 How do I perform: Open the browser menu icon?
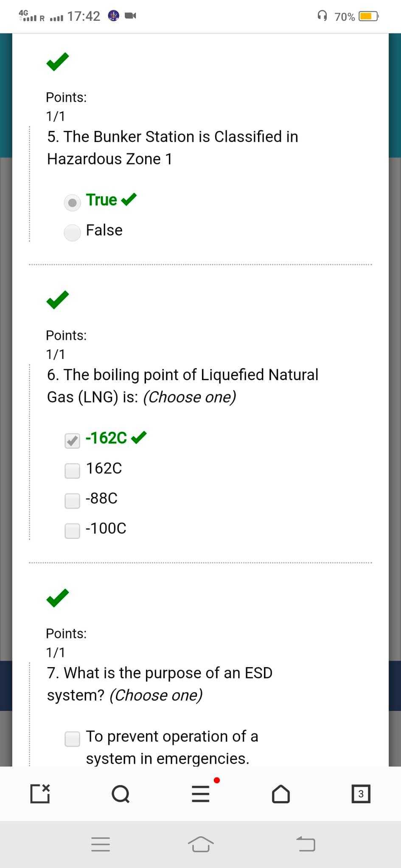point(200,794)
